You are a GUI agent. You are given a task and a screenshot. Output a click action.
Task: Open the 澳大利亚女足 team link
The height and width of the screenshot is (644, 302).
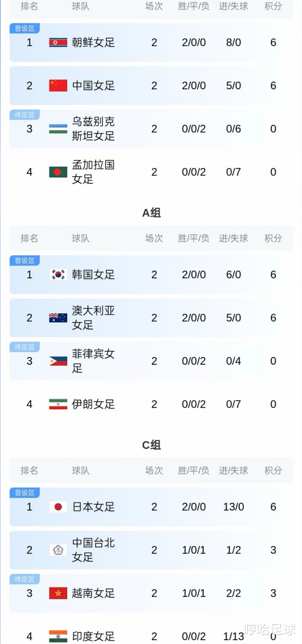click(93, 318)
